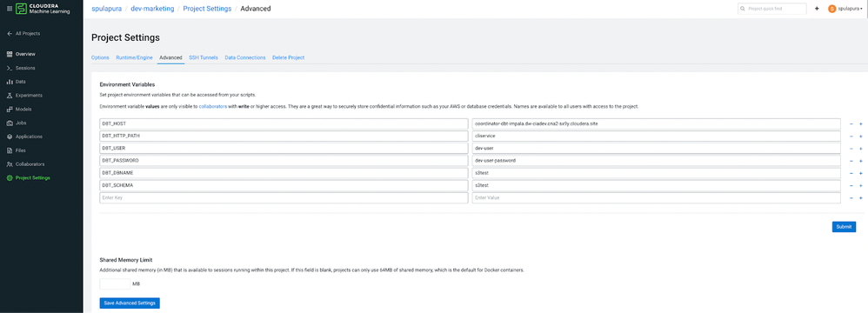Click the plus icon in top bar
The image size is (868, 313).
pos(817,9)
